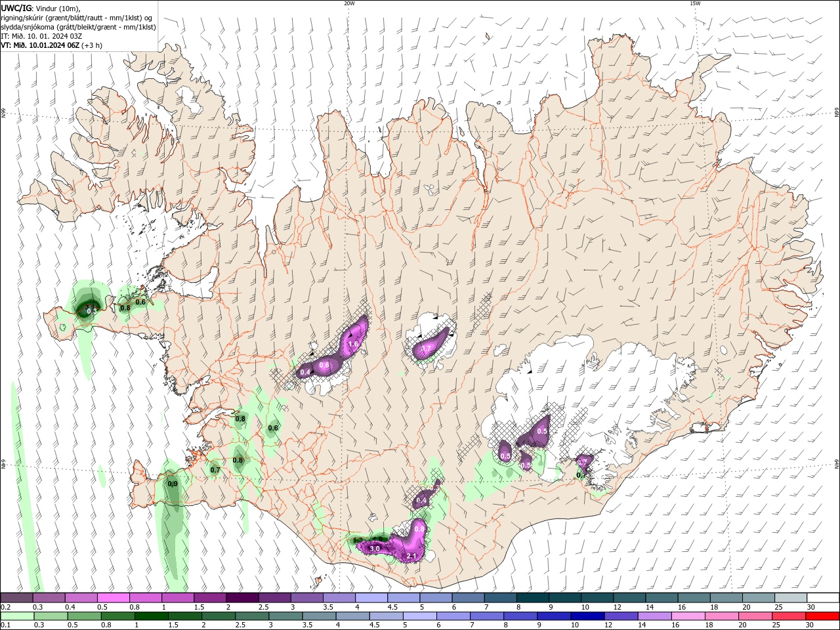Pick the bright pink snow swatch labeled 0.5
840x630 pixels.
point(113,598)
